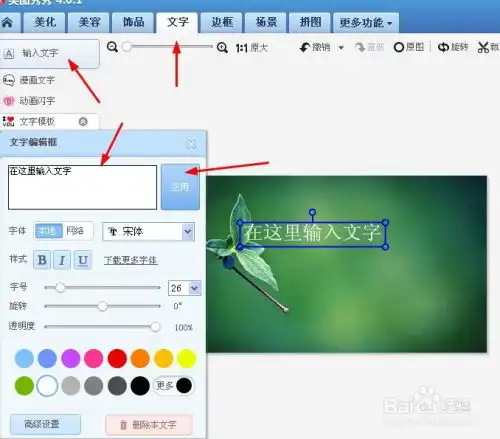
Task: Toggle underline U style
Action: point(83,260)
